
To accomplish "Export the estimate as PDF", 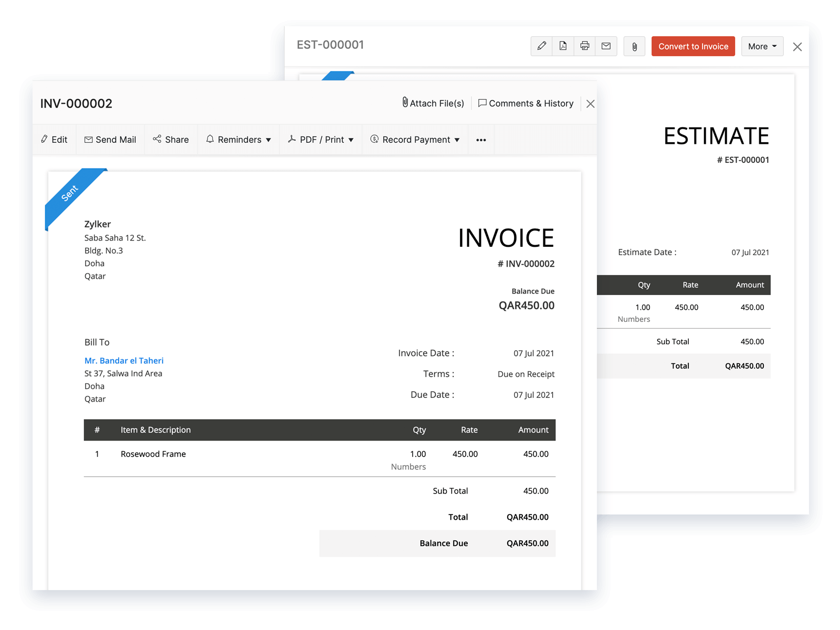I will [563, 46].
